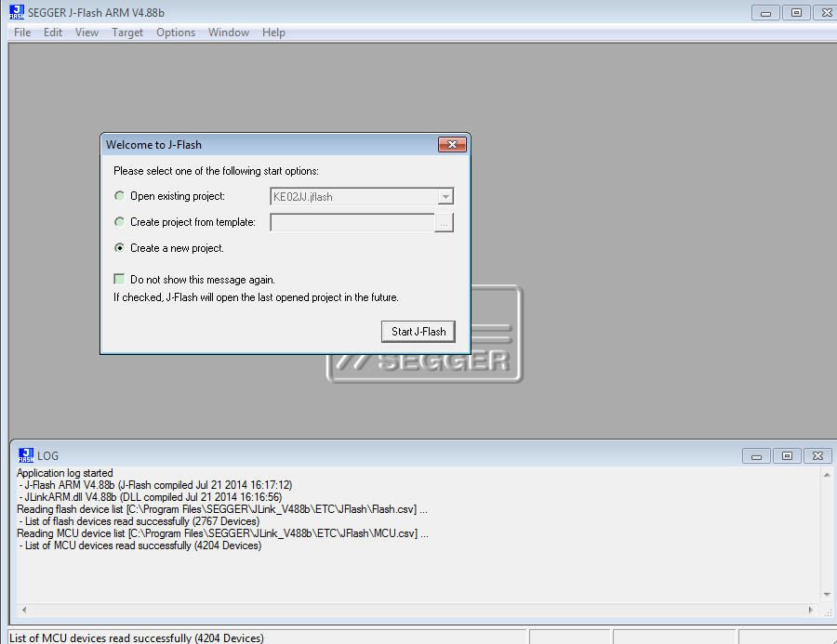837x644 pixels.
Task: Click the 'J-Flash ARM V4.88b' compiled log line
Action: click(x=154, y=485)
